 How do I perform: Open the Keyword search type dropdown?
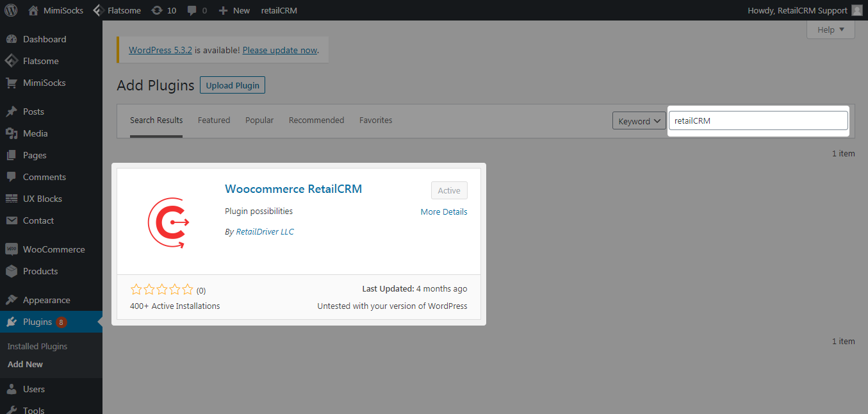pyautogui.click(x=639, y=121)
